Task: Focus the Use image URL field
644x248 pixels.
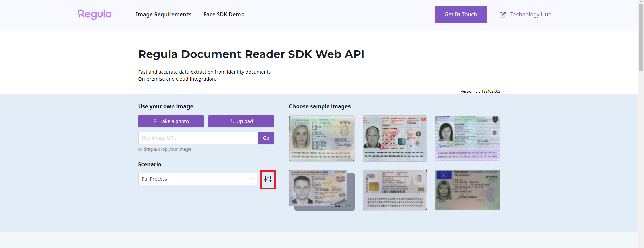Action: (198, 138)
